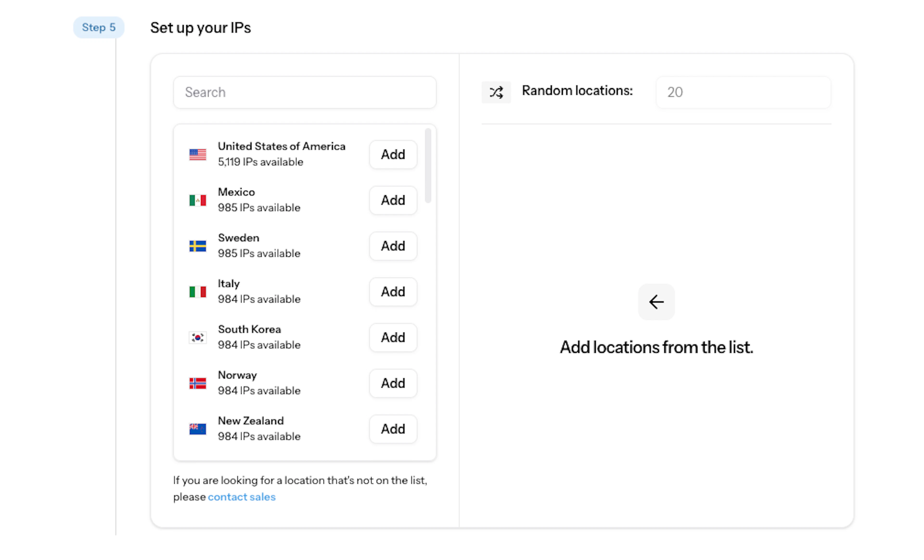The image size is (924, 560).
Task: Click the shuffle random locations icon
Action: [496, 92]
